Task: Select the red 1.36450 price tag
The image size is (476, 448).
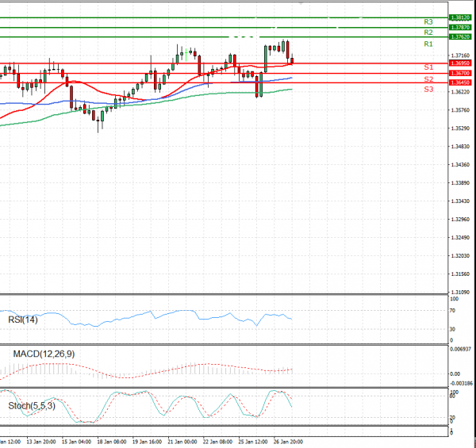Action: point(460,82)
